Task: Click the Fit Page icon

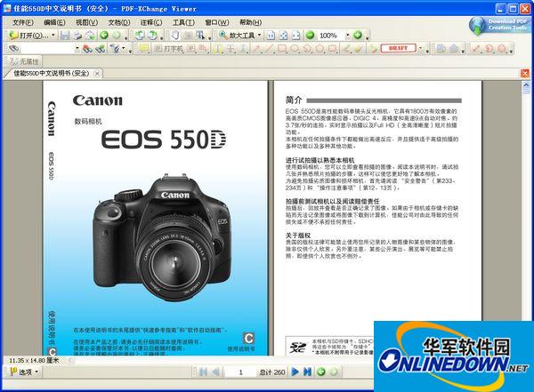Action: (x=283, y=35)
